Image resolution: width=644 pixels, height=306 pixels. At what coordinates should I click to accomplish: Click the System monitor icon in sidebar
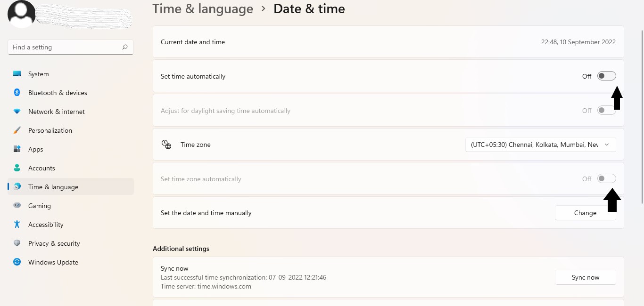(x=17, y=74)
